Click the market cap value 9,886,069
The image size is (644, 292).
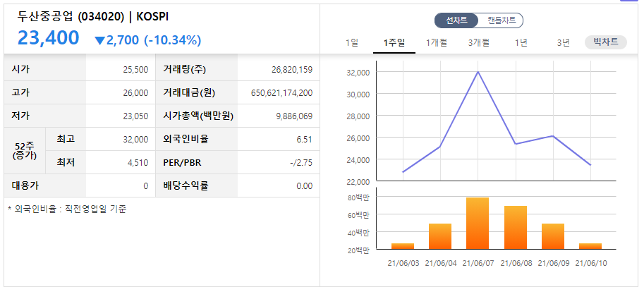[294, 116]
